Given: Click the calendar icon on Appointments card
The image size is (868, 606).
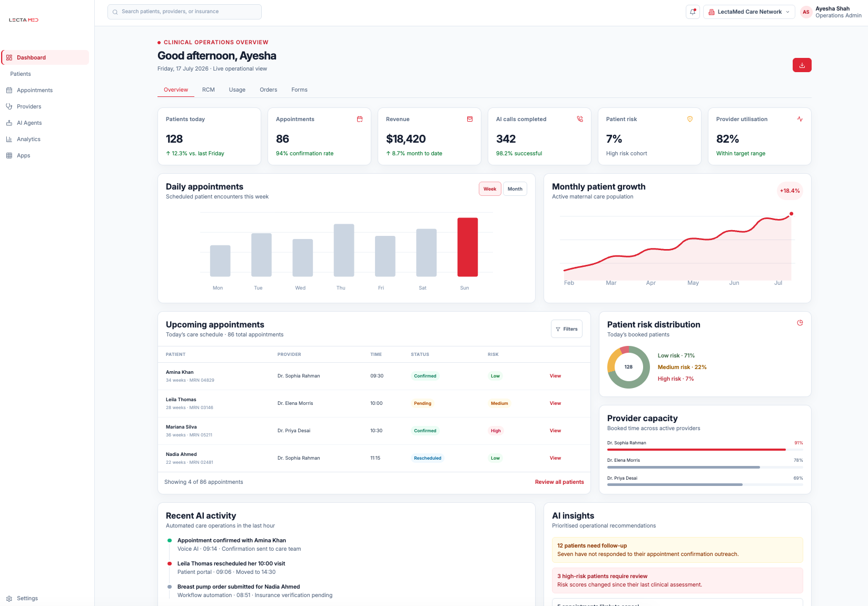Looking at the screenshot, I should [x=360, y=120].
